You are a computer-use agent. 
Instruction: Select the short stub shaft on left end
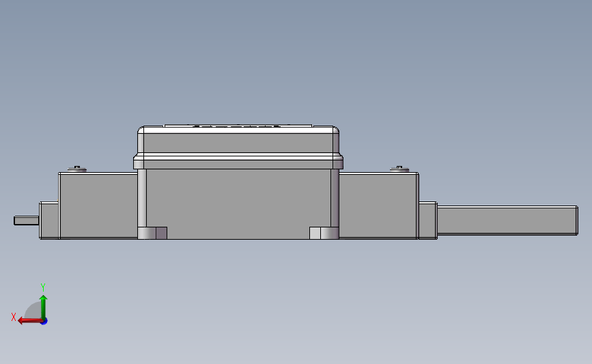click(x=27, y=221)
